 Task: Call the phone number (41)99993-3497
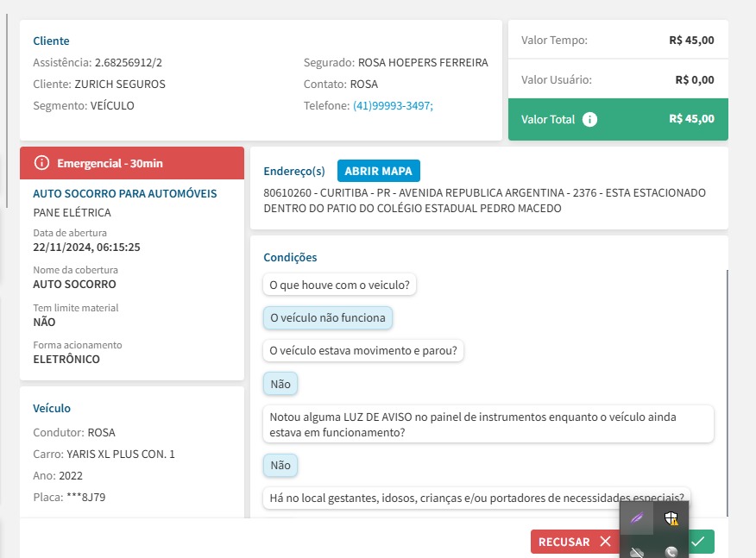tap(393, 105)
